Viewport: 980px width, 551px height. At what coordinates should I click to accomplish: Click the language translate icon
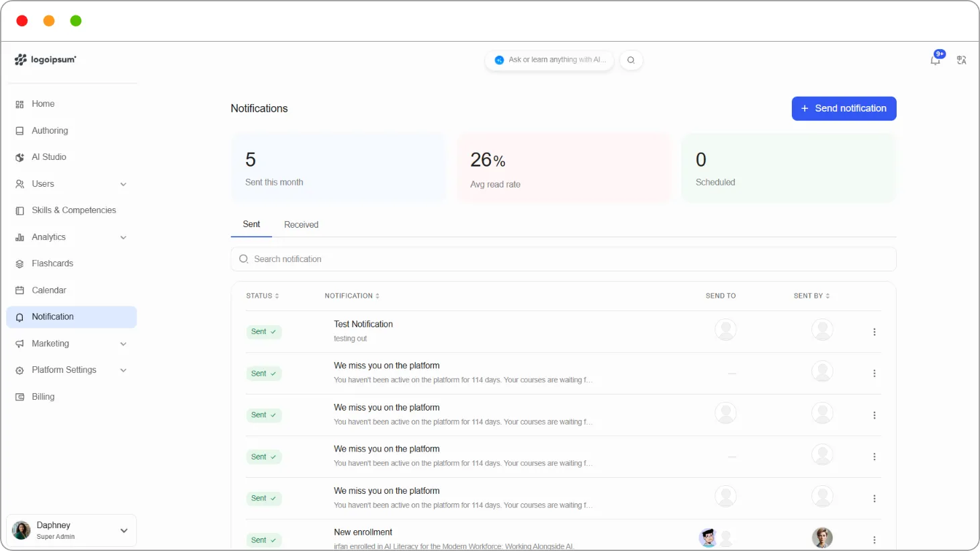coord(961,60)
